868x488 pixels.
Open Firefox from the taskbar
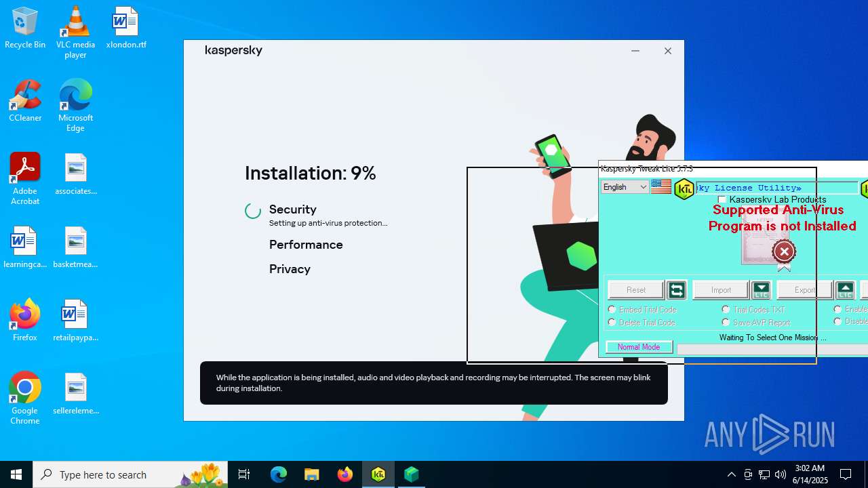[345, 474]
